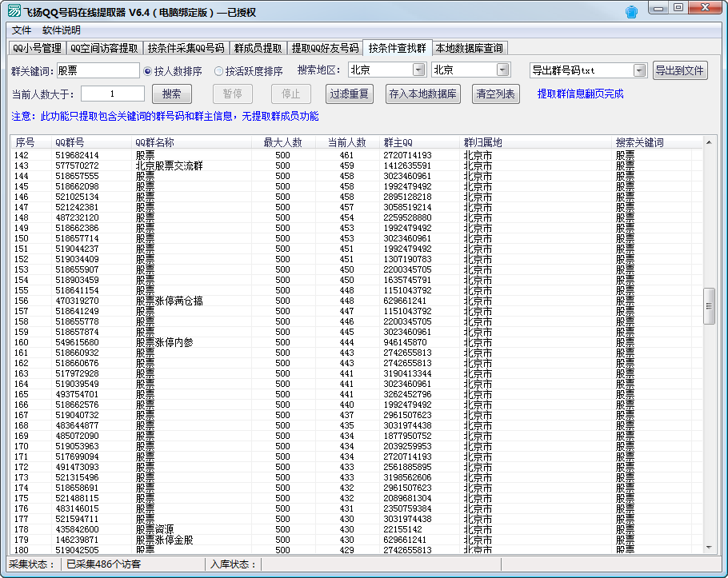Screen dimensions: 728x578
Task: Select 按活跃度排序 radio button
Action: tap(248, 71)
